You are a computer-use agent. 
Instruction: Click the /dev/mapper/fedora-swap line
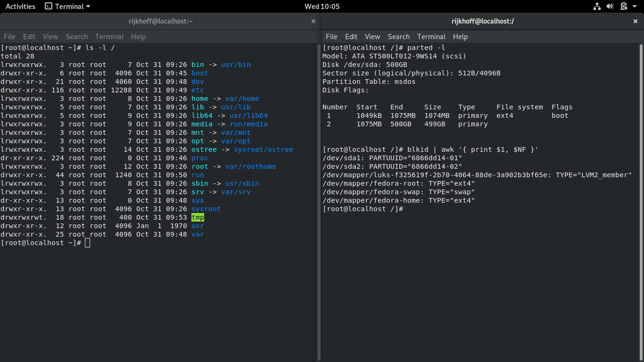point(398,192)
